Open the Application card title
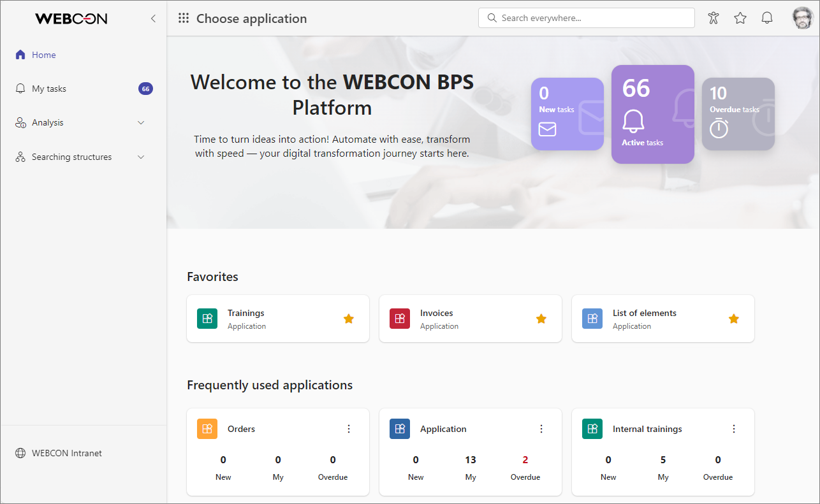820x504 pixels. coord(443,429)
